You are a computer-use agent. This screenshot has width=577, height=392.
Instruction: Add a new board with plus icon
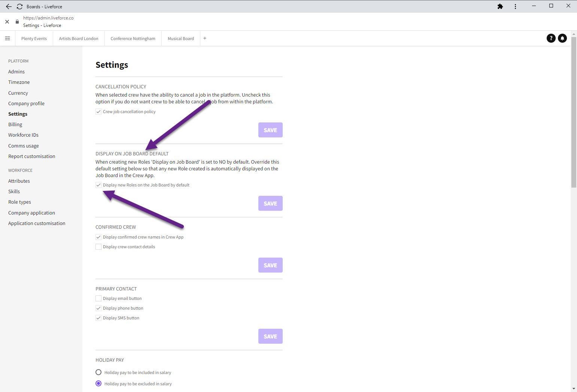[x=205, y=38]
